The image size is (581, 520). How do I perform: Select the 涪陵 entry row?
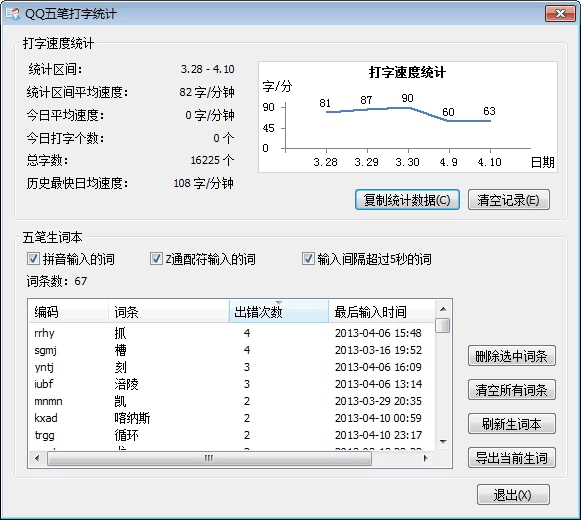click(232, 384)
